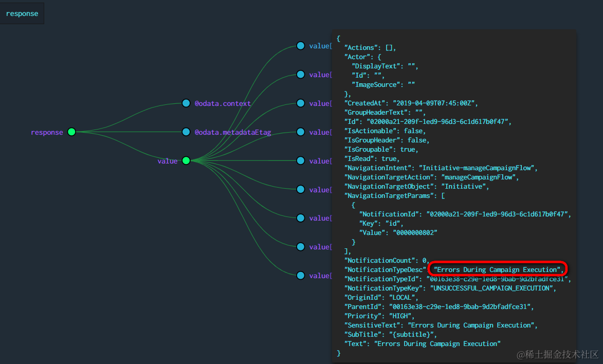Collapse the green response root node circle
The image size is (603, 364).
pyautogui.click(x=71, y=132)
